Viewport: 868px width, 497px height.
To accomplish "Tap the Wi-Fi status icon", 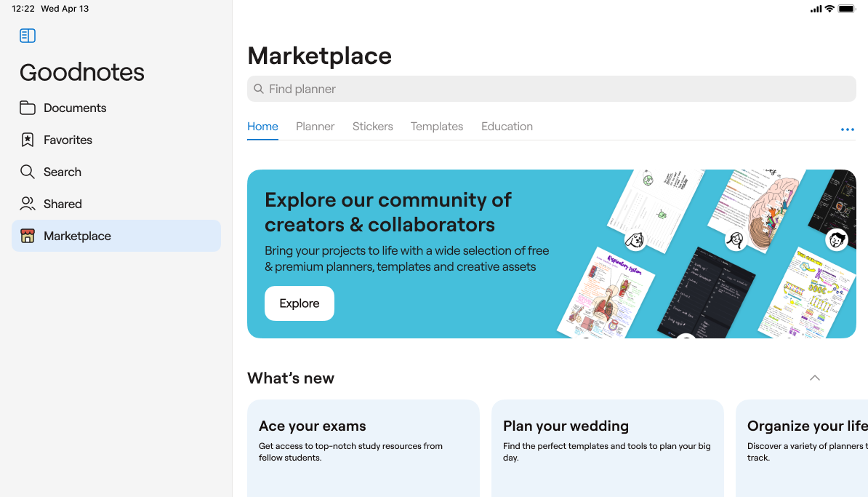I will [x=829, y=9].
